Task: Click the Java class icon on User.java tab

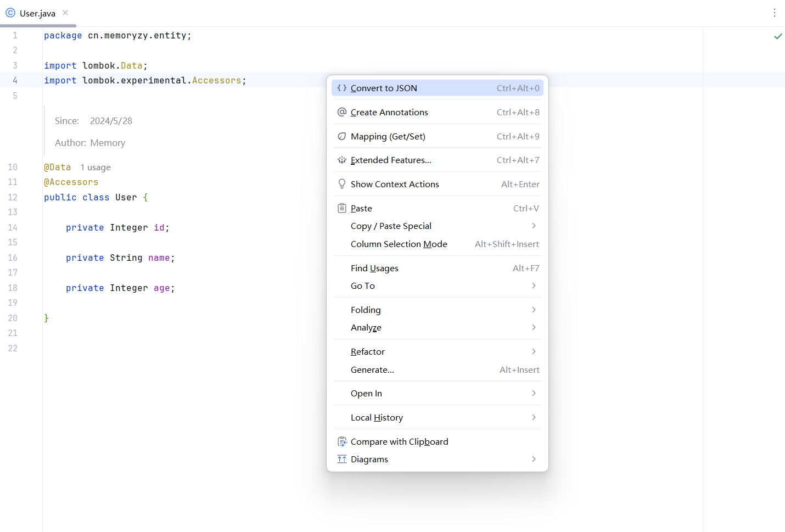Action: click(x=10, y=12)
